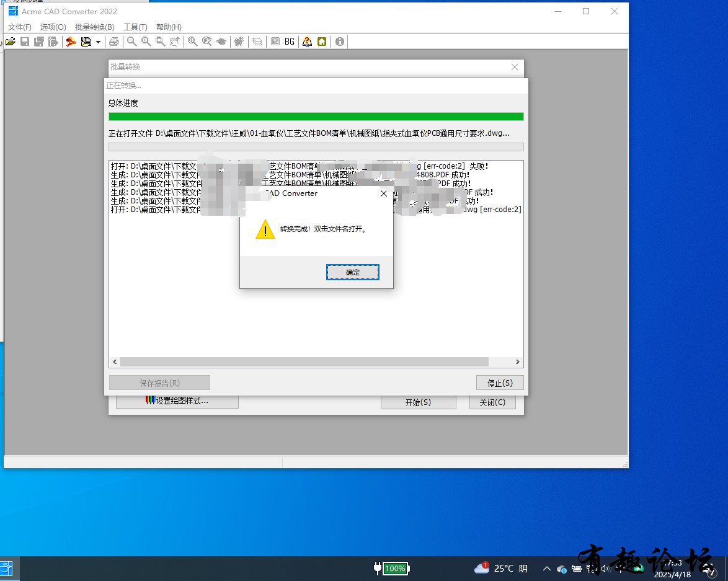Click the power plug tray icon
The image size is (728, 581).
[577, 569]
